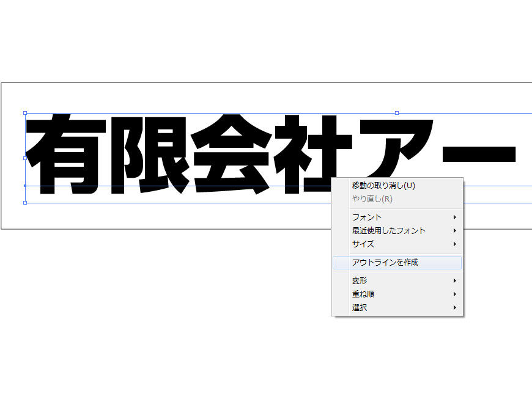The image size is (532, 397).
Task: Select アウトラインを作成 to create outlines
Action: [397, 263]
